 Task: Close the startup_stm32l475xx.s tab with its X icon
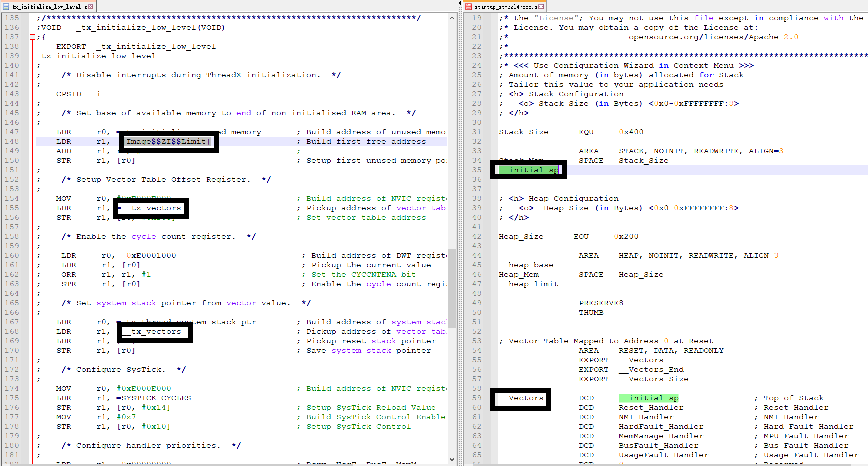[x=542, y=6]
